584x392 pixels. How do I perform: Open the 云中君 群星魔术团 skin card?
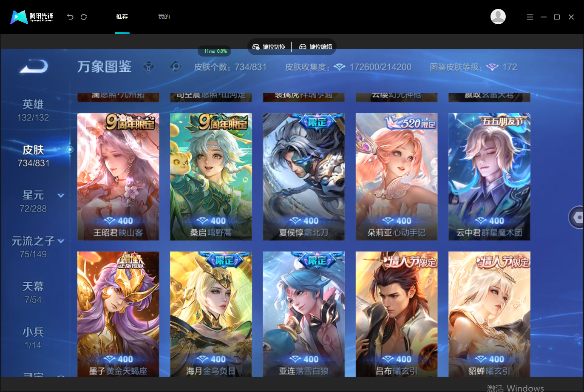tap(489, 177)
